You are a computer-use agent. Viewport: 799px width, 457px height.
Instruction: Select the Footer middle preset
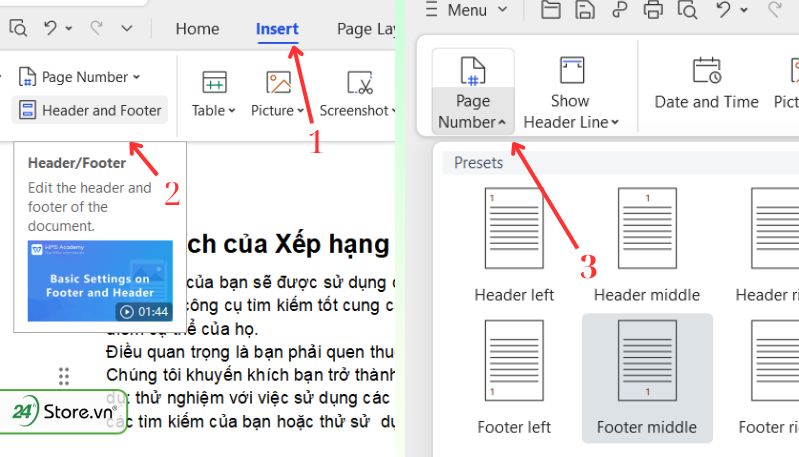tap(647, 378)
